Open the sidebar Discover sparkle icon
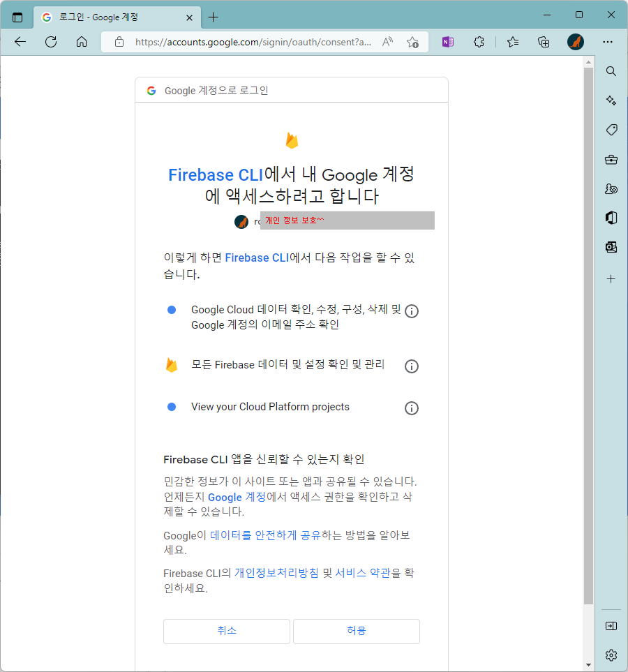This screenshot has height=672, width=628. pyautogui.click(x=611, y=100)
